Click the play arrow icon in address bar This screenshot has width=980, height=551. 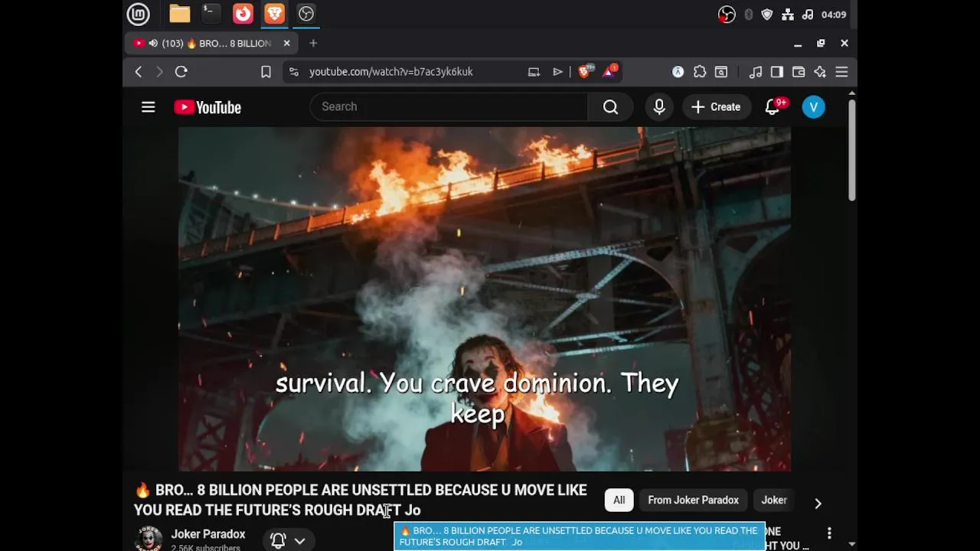(557, 72)
